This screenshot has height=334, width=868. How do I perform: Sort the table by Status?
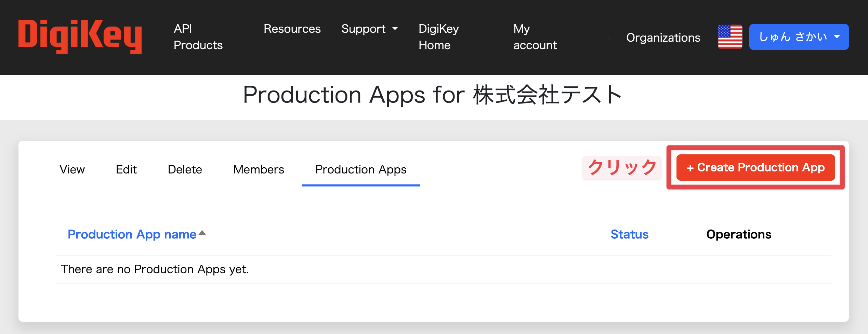click(629, 234)
